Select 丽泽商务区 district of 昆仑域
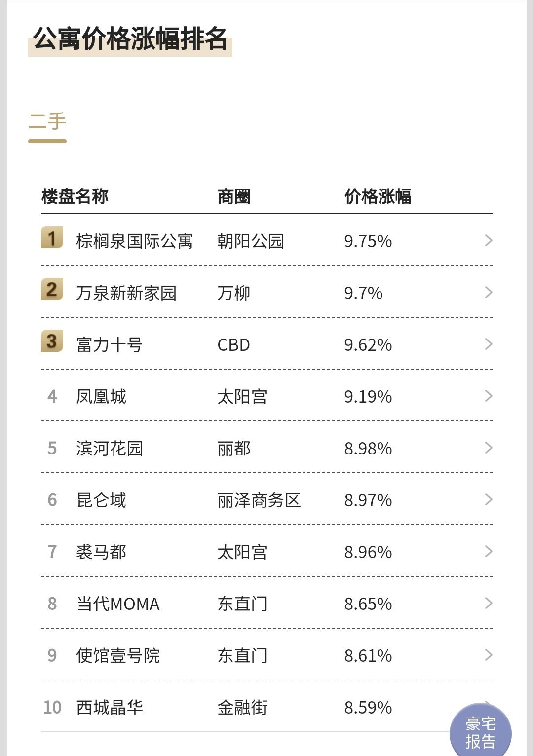 click(x=259, y=500)
